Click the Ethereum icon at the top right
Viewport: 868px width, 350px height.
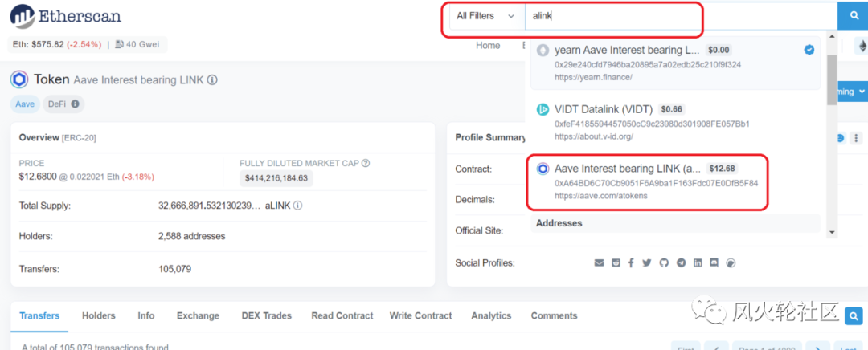862,46
